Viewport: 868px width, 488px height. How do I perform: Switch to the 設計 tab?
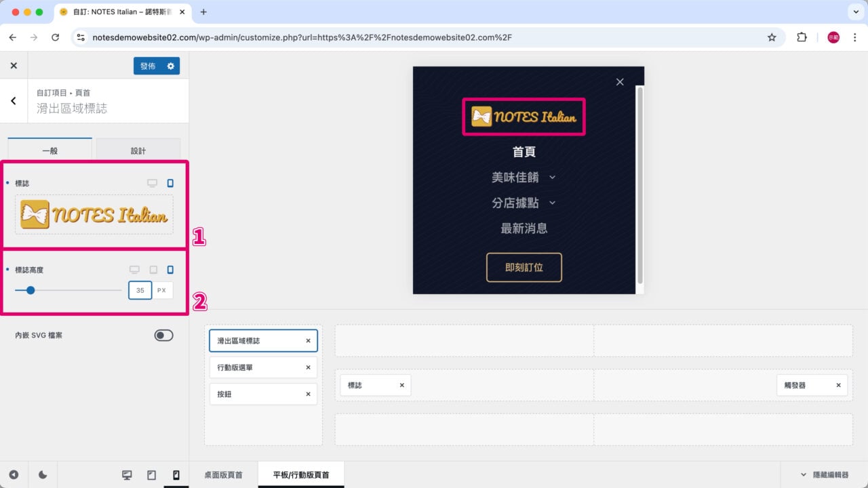click(138, 150)
